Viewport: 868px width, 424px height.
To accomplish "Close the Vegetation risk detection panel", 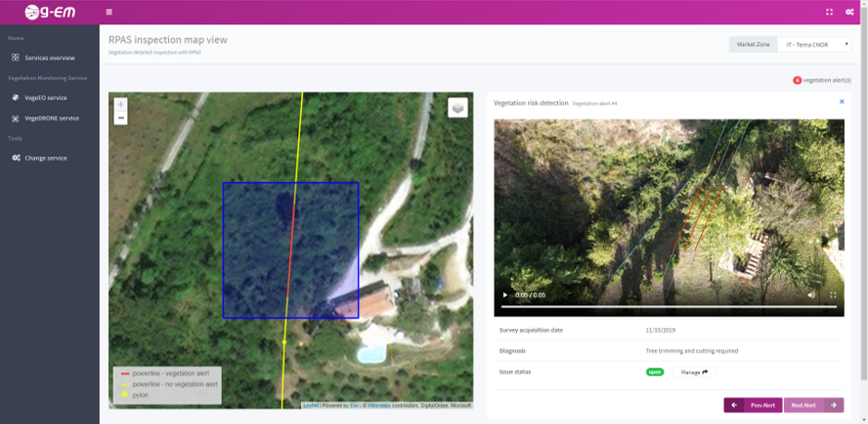I will (x=841, y=102).
